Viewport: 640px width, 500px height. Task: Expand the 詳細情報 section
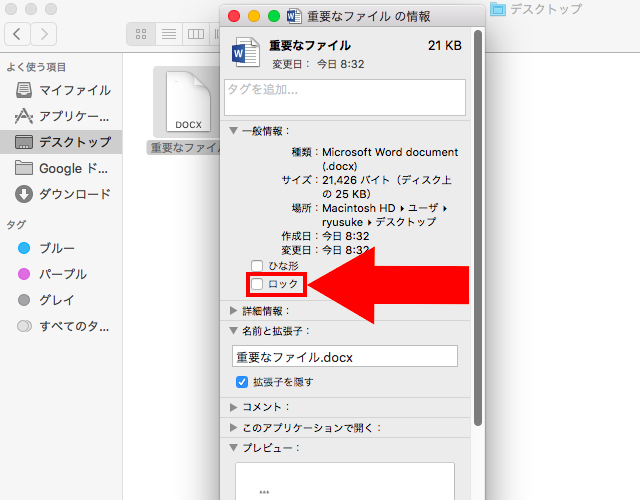click(233, 311)
